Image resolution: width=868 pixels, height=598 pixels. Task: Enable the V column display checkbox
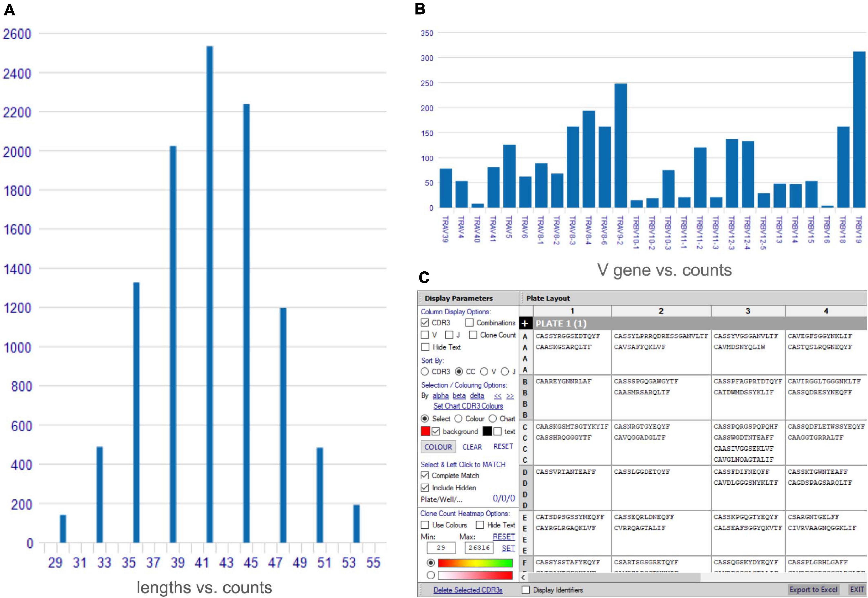tap(425, 335)
